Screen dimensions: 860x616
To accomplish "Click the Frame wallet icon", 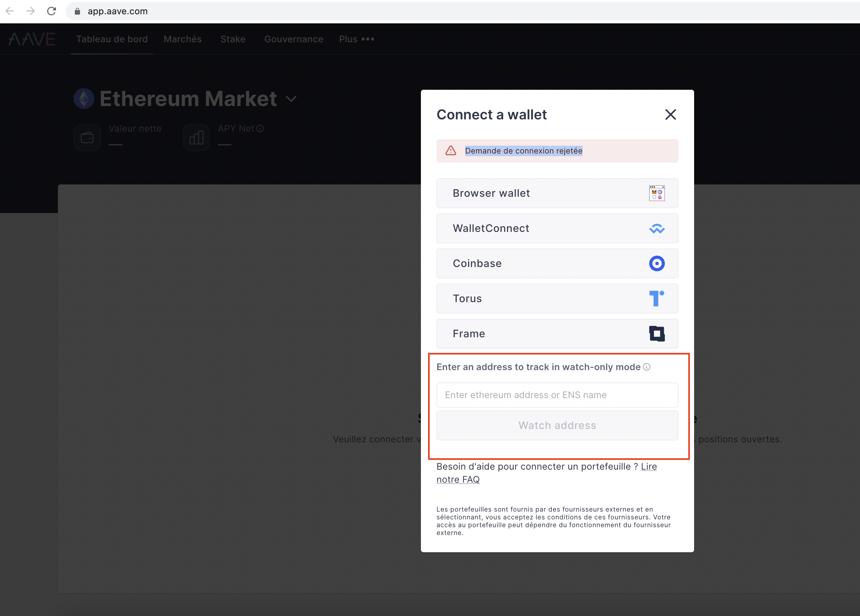I will (x=657, y=334).
